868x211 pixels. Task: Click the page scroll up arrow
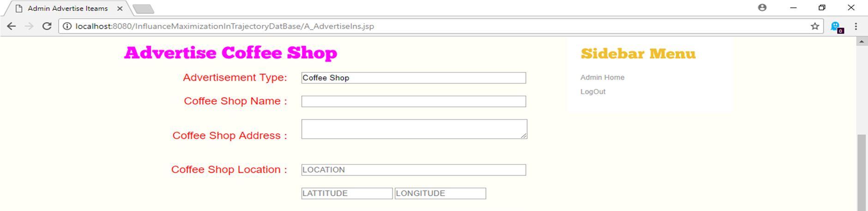[862, 42]
